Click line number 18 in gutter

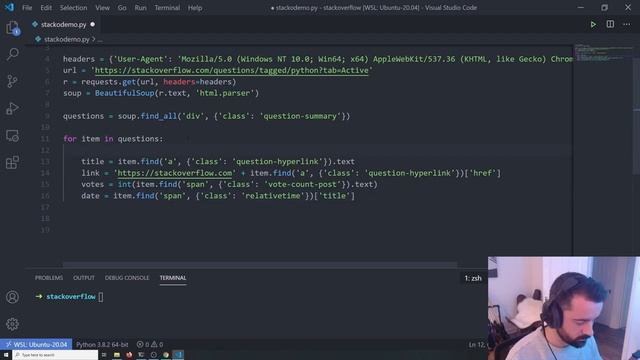pos(45,218)
